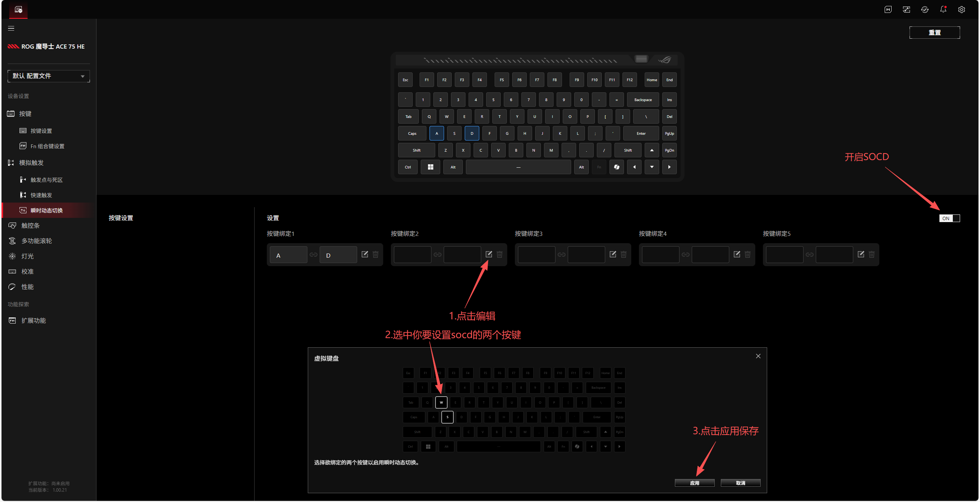980x502 pixels.
Task: Click 应用 to apply the key binding
Action: (x=695, y=483)
